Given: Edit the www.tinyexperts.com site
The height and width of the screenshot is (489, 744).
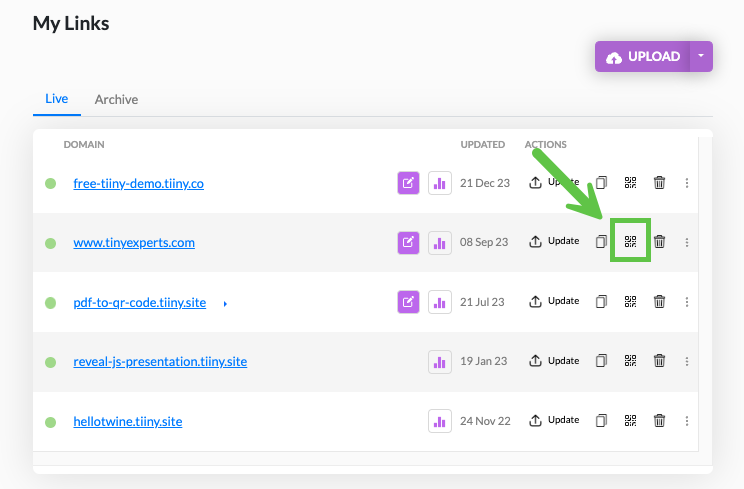Looking at the screenshot, I should (x=408, y=242).
